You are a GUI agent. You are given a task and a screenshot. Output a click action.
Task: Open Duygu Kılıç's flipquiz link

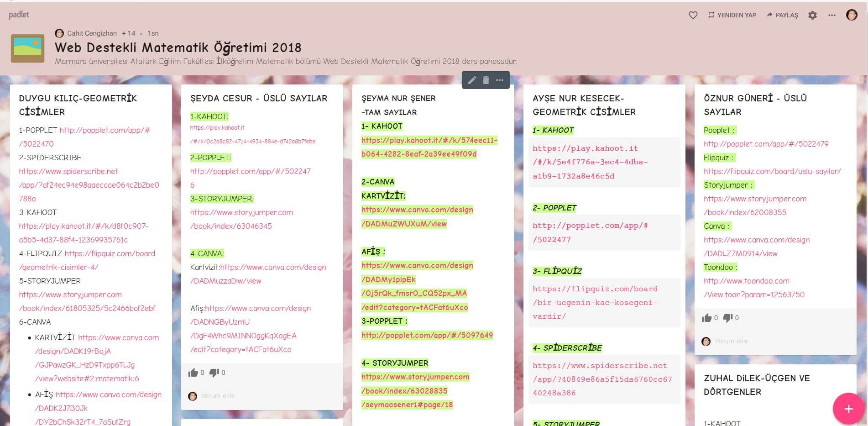pos(87,260)
